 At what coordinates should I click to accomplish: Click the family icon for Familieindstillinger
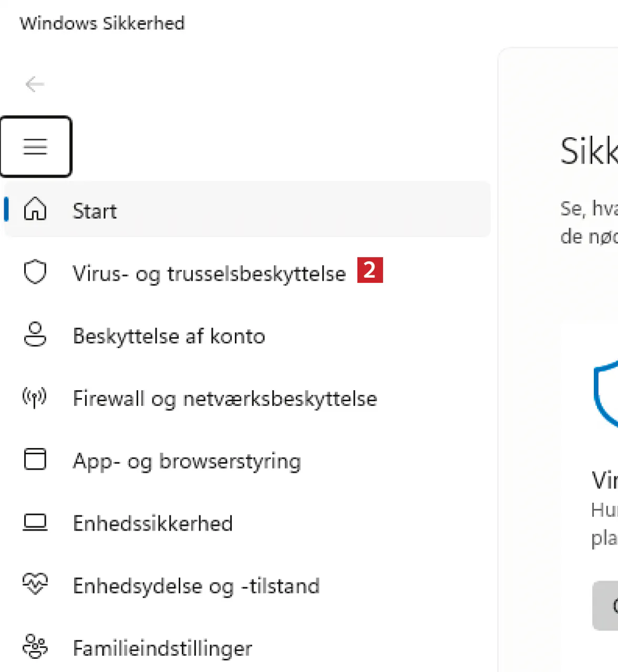(x=35, y=646)
